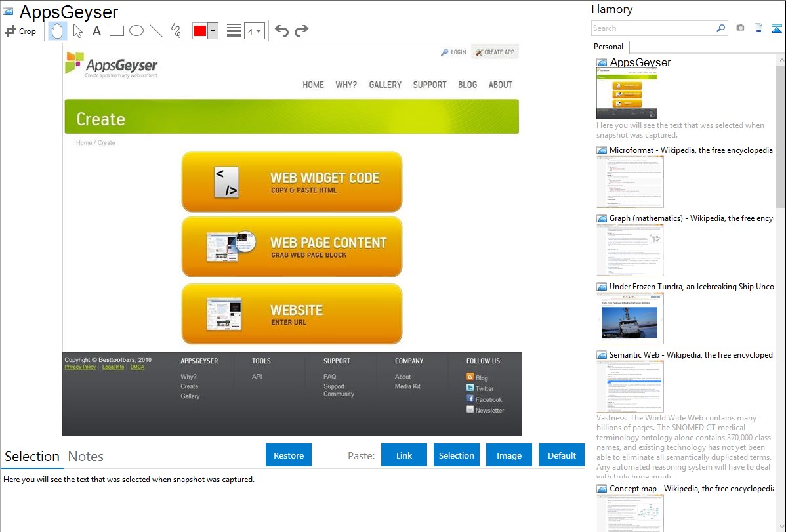Viewport: 786px width, 532px height.
Task: Activate the hand pan tool
Action: (57, 31)
